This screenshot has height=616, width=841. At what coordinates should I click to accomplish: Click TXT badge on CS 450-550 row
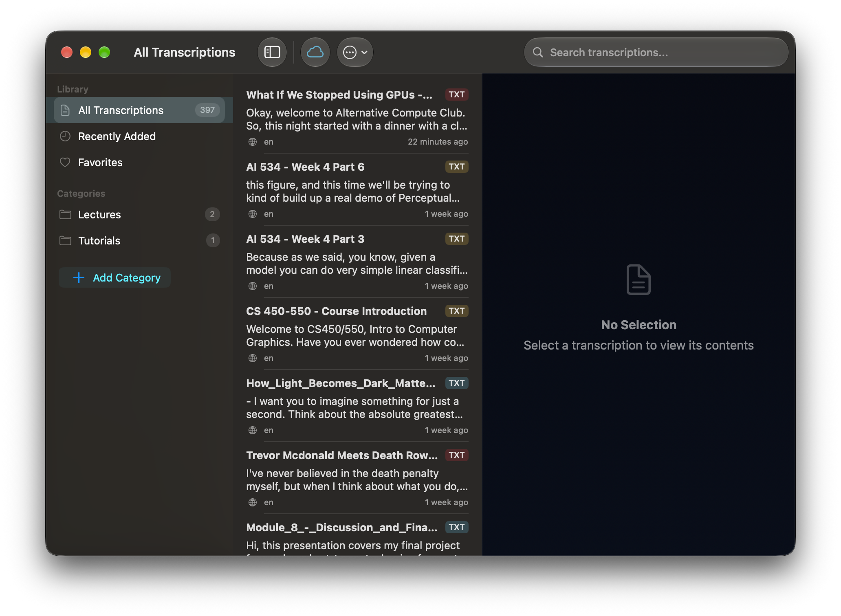click(x=457, y=311)
